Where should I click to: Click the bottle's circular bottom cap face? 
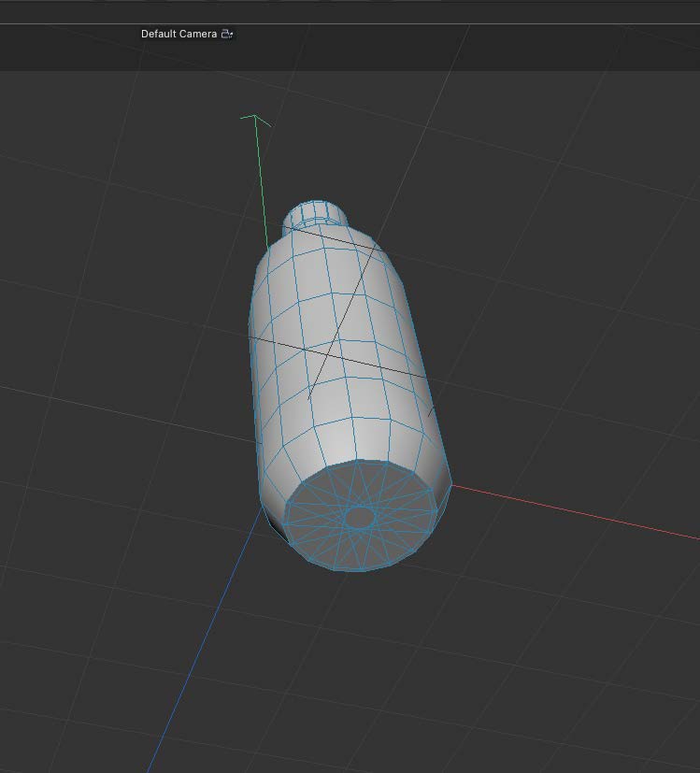point(361,516)
